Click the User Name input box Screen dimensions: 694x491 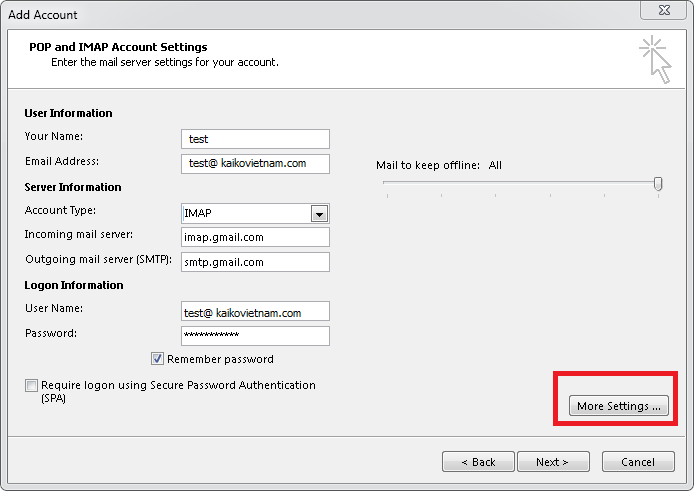(255, 312)
